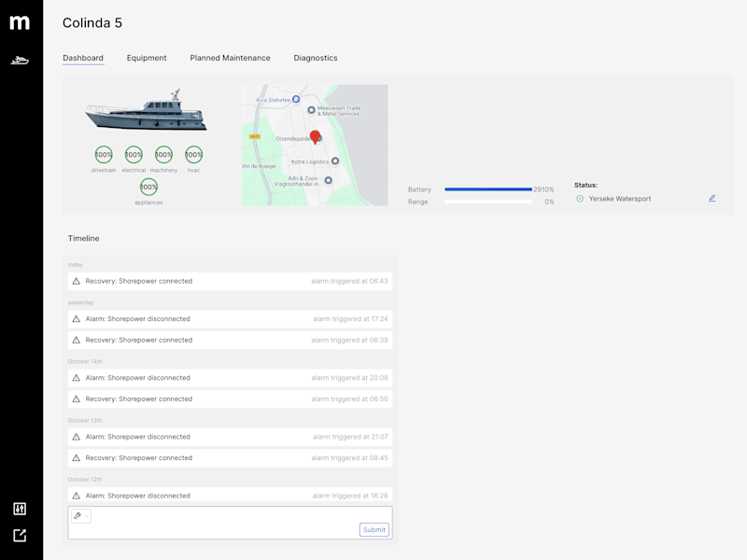Click warning icon of the 21:07 alarm event
Viewport: 747px width, 560px height.
pos(77,437)
